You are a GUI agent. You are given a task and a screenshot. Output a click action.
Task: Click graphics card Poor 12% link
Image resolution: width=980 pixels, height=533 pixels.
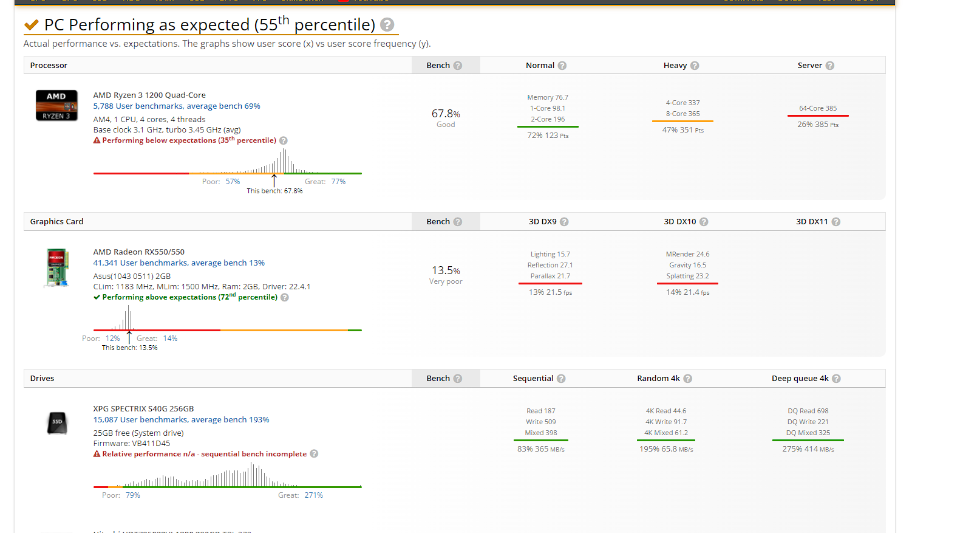coord(113,339)
